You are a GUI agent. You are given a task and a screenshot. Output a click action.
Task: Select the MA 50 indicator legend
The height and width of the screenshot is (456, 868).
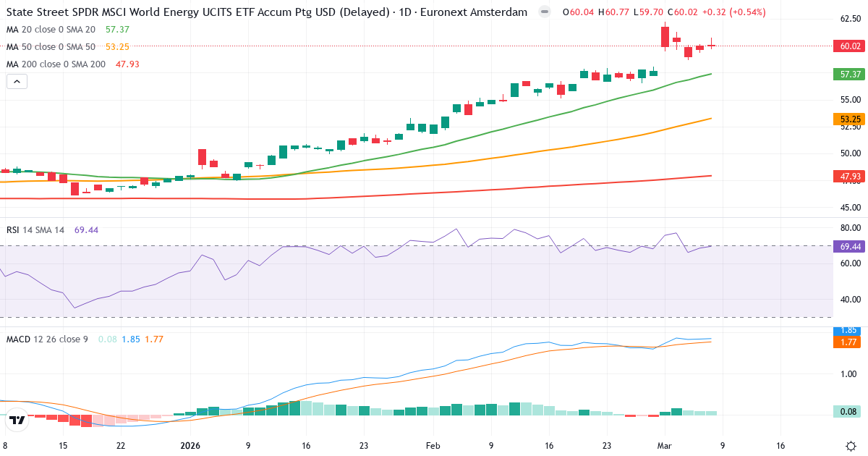(x=51, y=47)
